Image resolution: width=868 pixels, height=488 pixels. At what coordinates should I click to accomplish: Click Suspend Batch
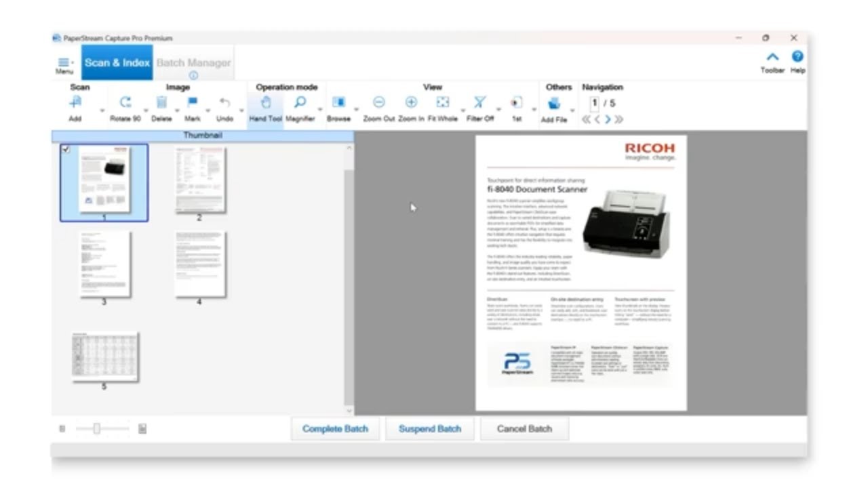430,429
